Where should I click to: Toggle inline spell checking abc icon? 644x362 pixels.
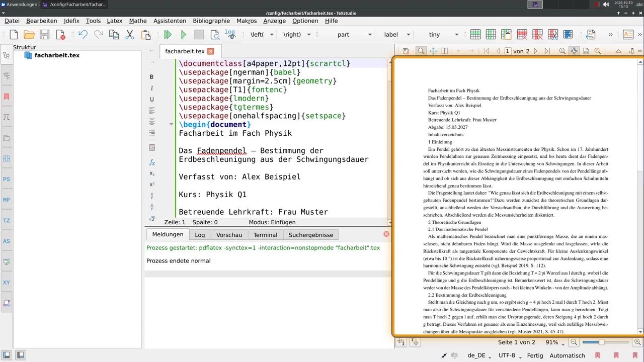[x=454, y=355]
